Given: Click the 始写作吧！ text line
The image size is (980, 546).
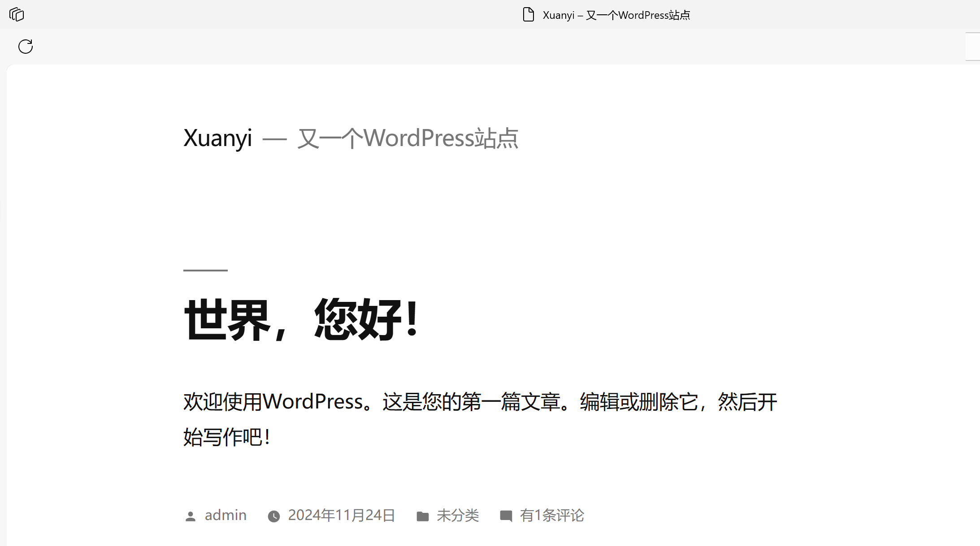Looking at the screenshot, I should pos(227,437).
